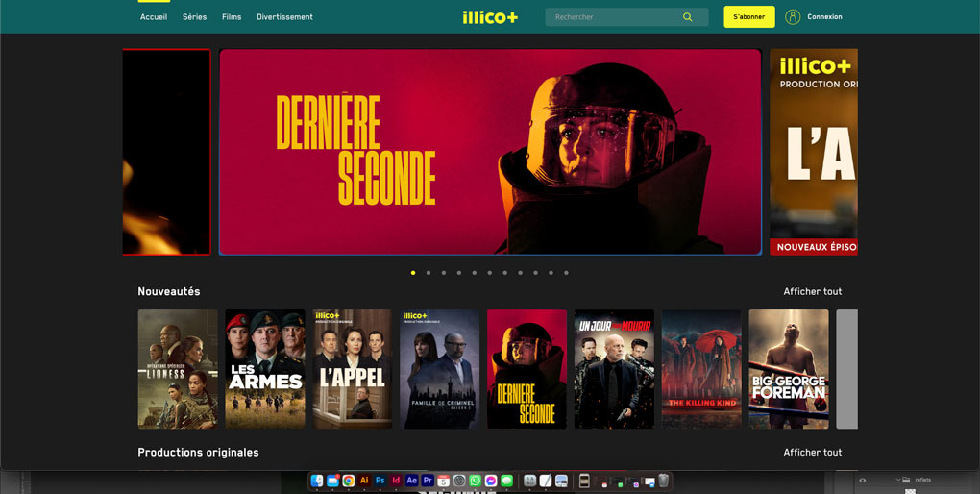Select the fifth carousel dot
The height and width of the screenshot is (494, 980).
click(475, 273)
